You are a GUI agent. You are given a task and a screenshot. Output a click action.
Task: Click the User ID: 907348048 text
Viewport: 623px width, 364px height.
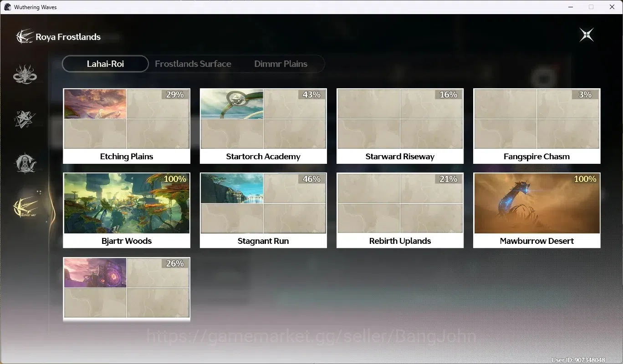(578, 360)
